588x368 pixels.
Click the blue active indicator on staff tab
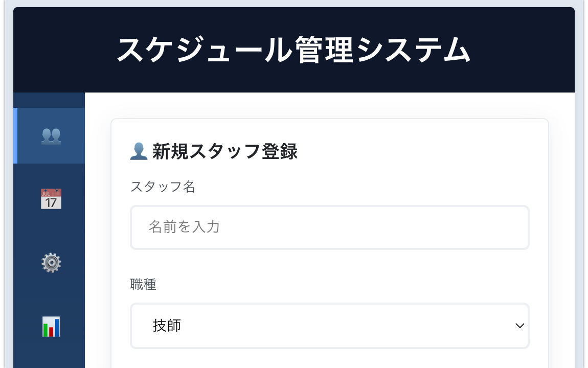15,135
